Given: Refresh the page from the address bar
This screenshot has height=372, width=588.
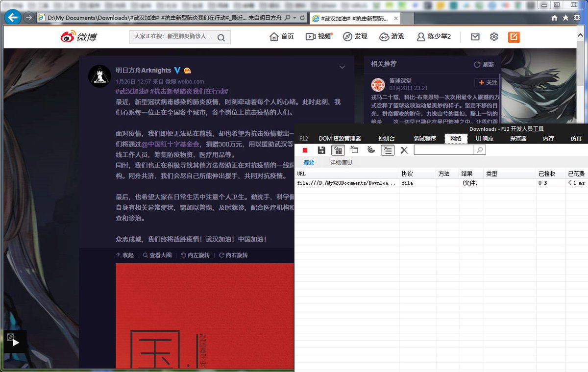Looking at the screenshot, I should [302, 18].
